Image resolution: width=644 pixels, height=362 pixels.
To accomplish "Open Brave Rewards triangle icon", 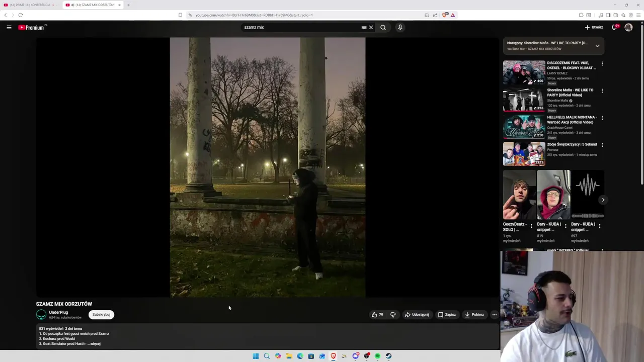I will [x=453, y=15].
